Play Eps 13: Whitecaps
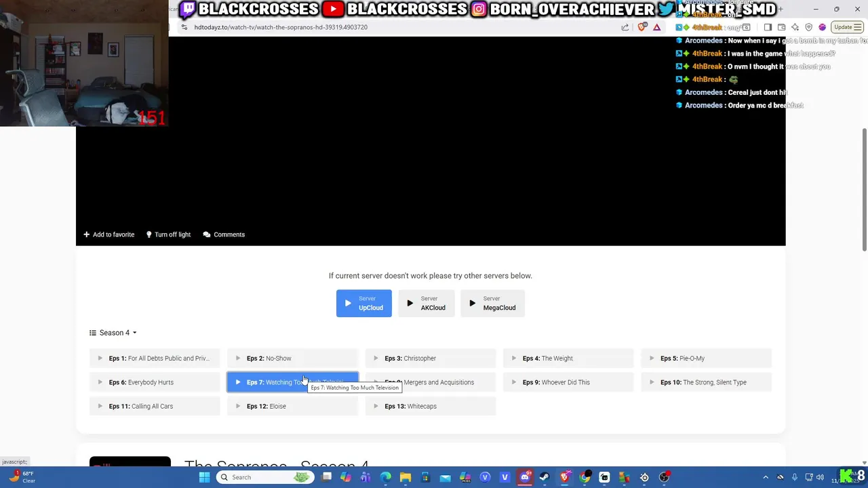The width and height of the screenshot is (868, 488). click(431, 406)
